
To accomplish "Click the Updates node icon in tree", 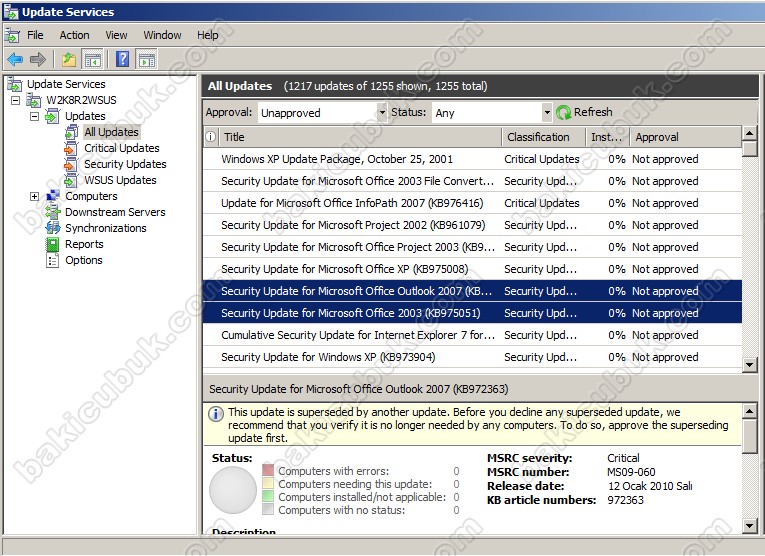I will [52, 116].
